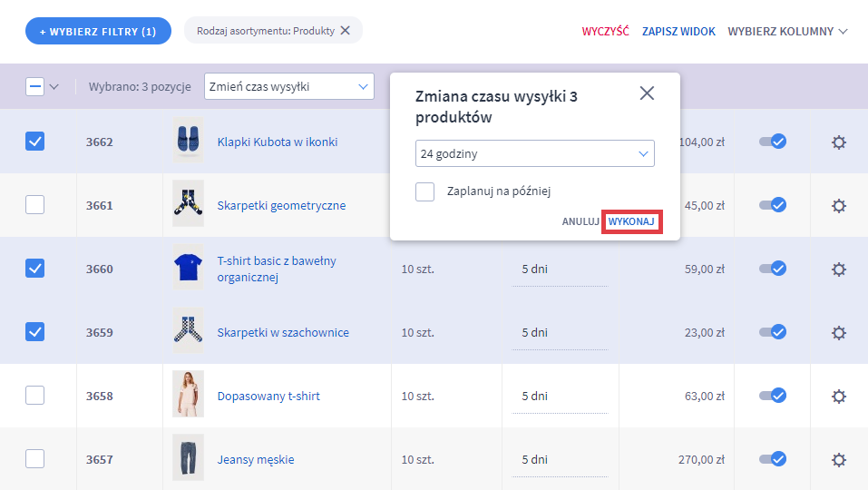Disable the active switch for product 3659

[772, 332]
